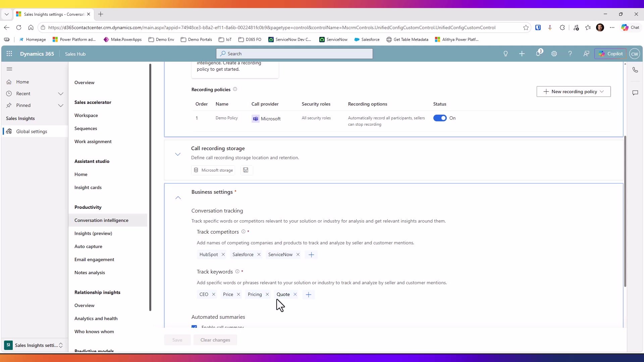This screenshot has width=644, height=362.
Task: Open the notifications bell icon
Action: click(538, 54)
